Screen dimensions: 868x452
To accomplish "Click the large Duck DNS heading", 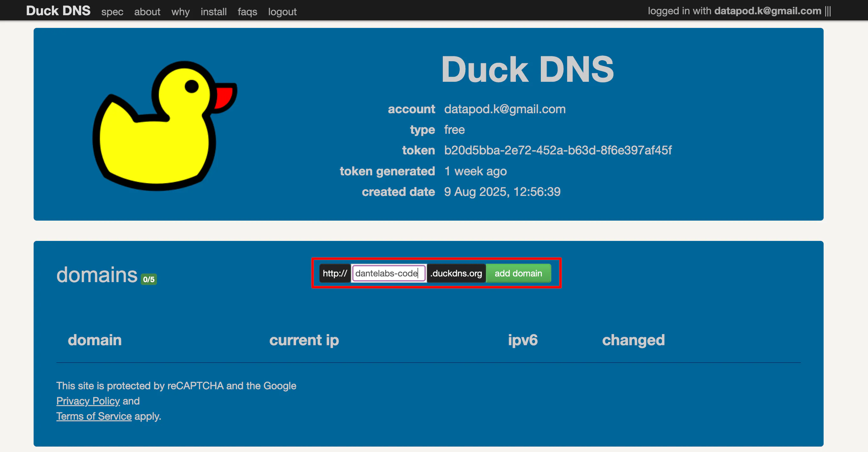I will tap(527, 69).
